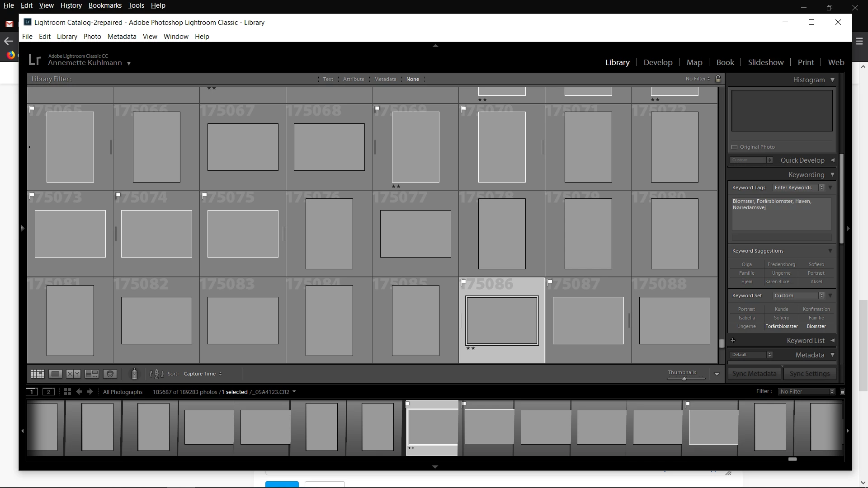Open Compare view XY icon
Viewport: 868px width, 488px height.
click(x=73, y=374)
